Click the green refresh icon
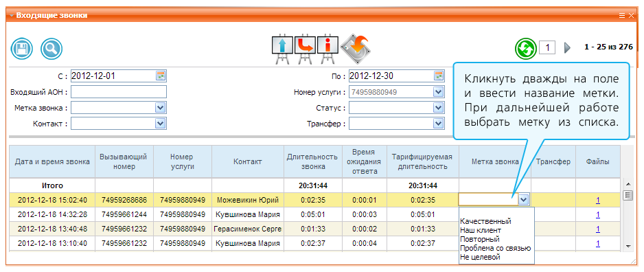 click(526, 48)
